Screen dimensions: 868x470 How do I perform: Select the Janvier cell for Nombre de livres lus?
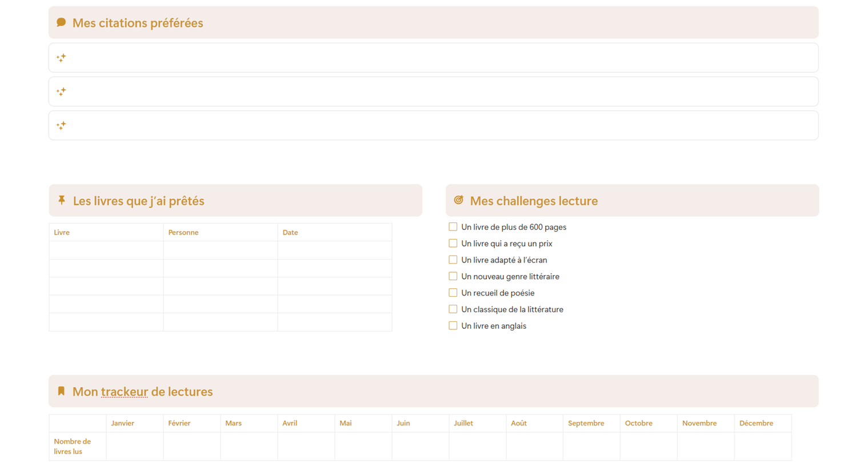[135, 447]
